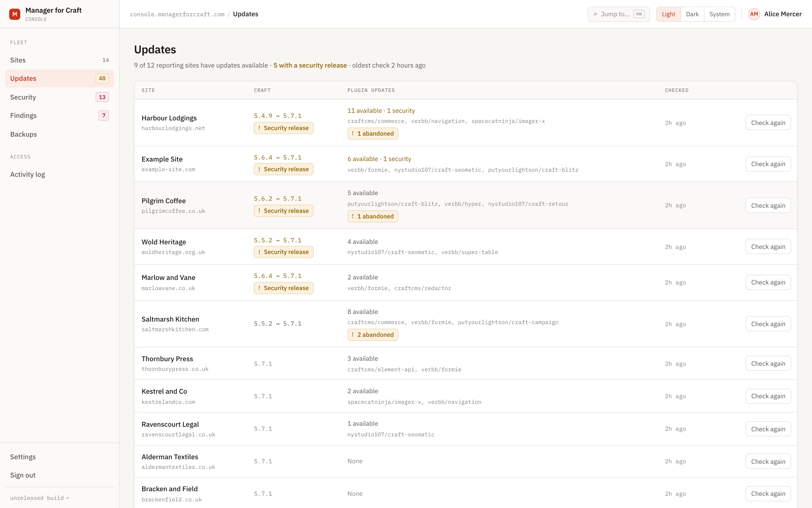Check again for Thornbury Press
This screenshot has width=812, height=508.
[768, 363]
